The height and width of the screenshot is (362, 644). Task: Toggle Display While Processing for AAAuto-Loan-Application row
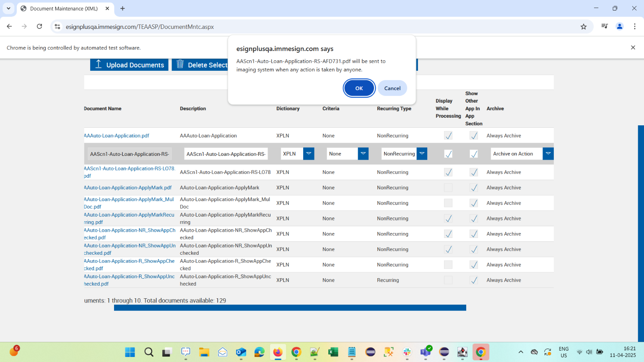click(x=448, y=136)
